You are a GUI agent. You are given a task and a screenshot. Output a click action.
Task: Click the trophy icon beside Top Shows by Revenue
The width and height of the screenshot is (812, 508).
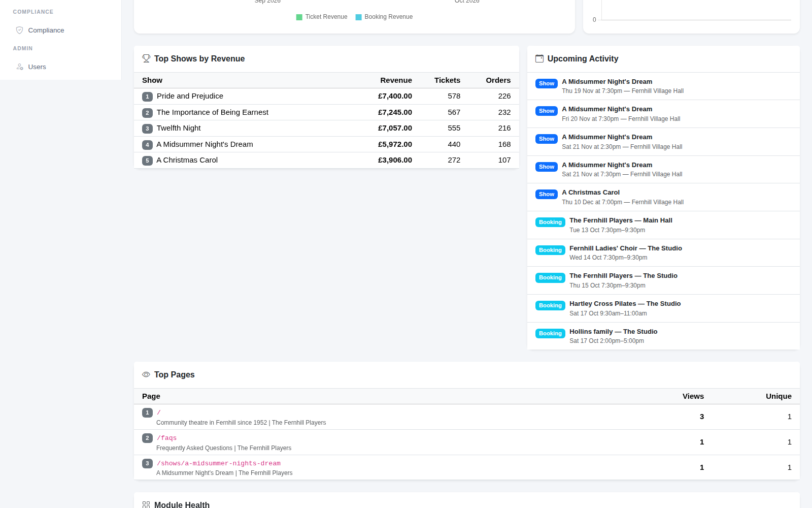(146, 59)
